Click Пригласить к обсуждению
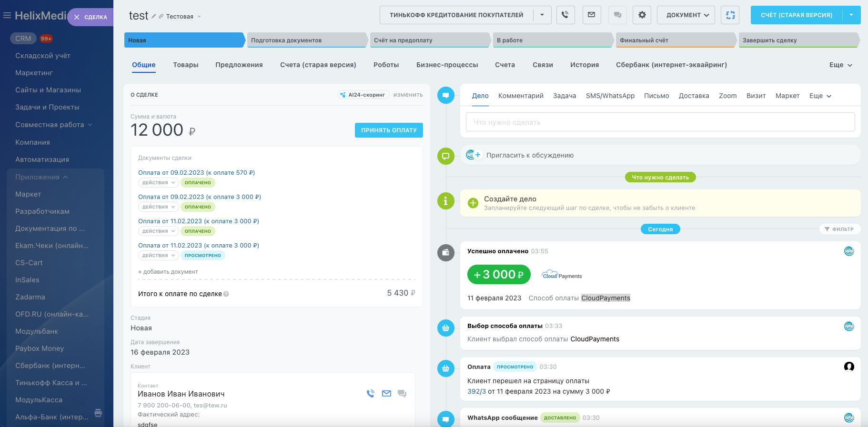Viewport: 868px width, 427px height. (x=530, y=155)
